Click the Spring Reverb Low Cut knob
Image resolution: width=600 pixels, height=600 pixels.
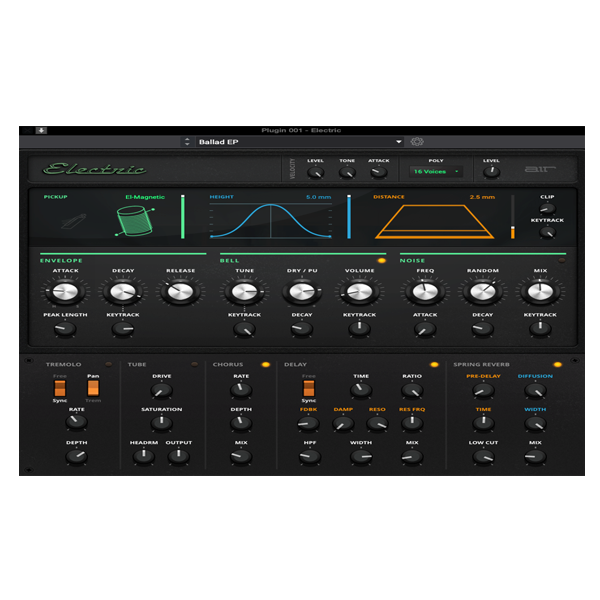(x=483, y=457)
